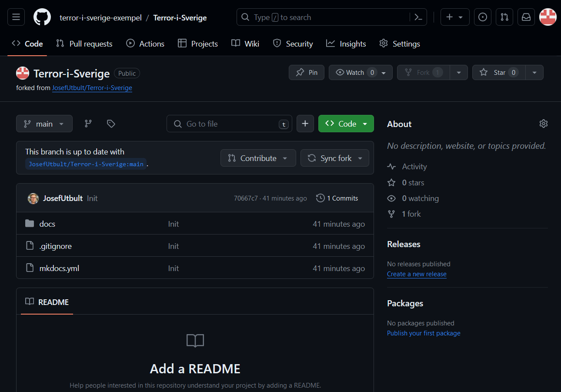
Task: Click Publish your first package link
Action: point(424,333)
